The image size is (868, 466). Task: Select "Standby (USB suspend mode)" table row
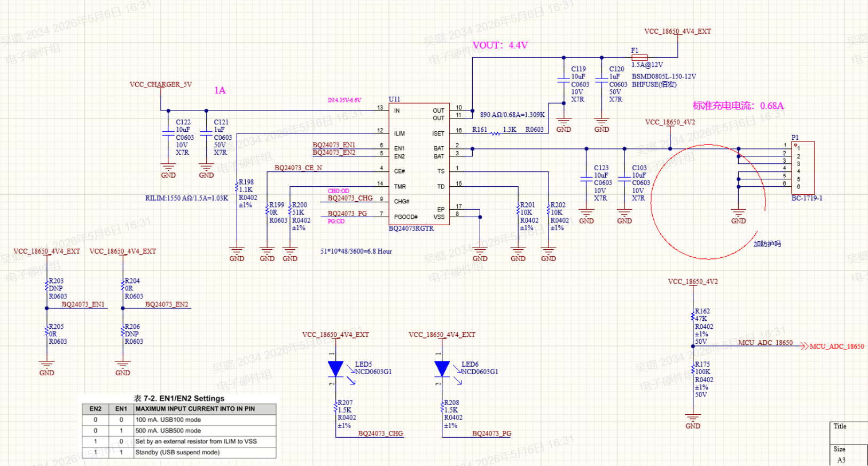click(179, 453)
